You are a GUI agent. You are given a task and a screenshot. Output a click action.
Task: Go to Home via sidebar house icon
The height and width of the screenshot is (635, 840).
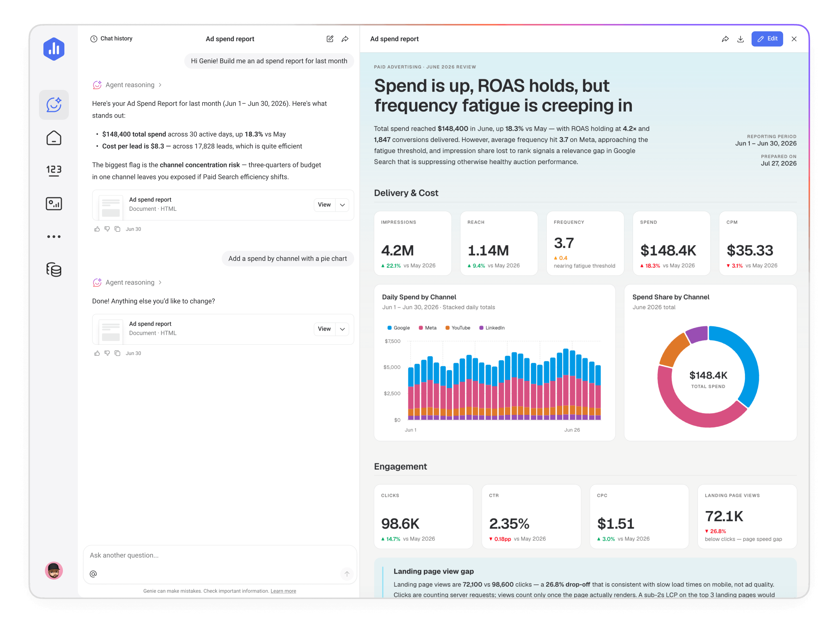click(x=54, y=138)
